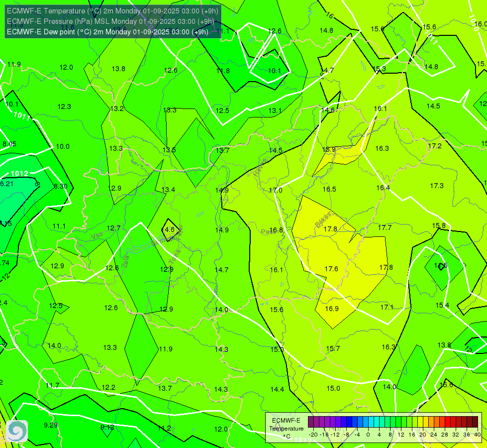
Task: Click the 17.6 value on the map
Action: (331, 269)
